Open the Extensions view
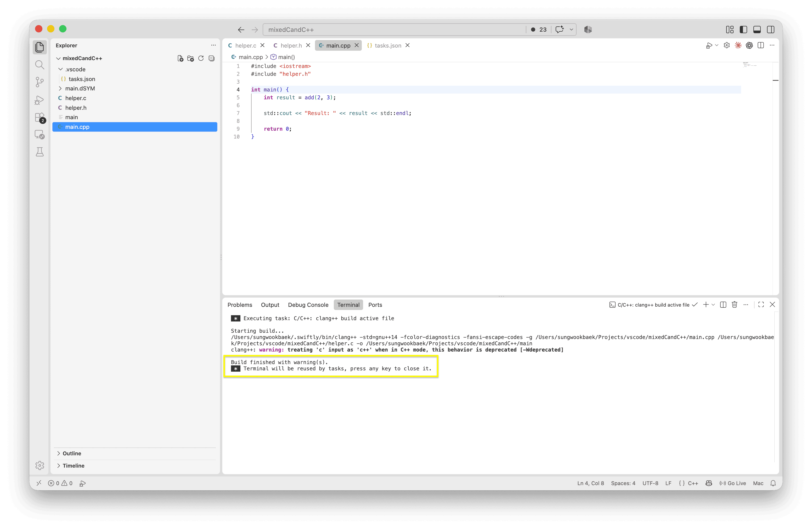This screenshot has width=812, height=529. click(x=40, y=118)
